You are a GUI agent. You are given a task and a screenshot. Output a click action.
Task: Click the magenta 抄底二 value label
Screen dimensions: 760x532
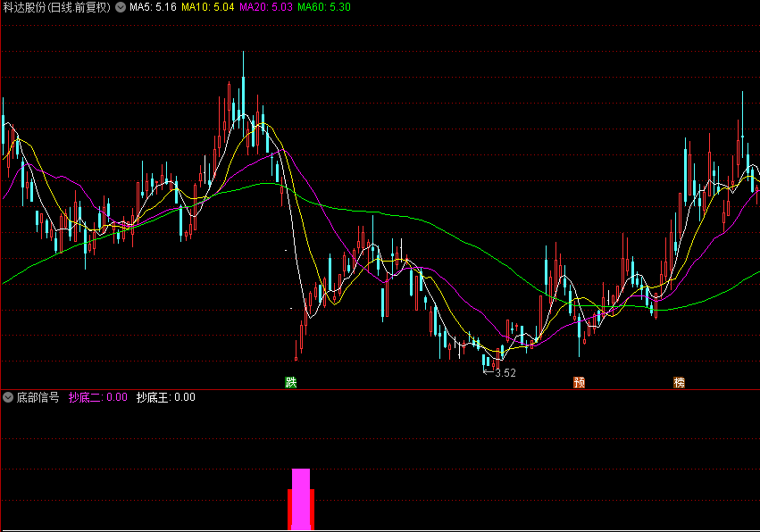tap(98, 398)
